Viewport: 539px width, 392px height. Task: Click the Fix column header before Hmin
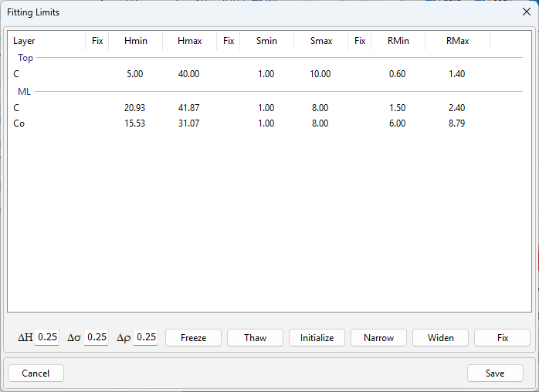click(97, 41)
